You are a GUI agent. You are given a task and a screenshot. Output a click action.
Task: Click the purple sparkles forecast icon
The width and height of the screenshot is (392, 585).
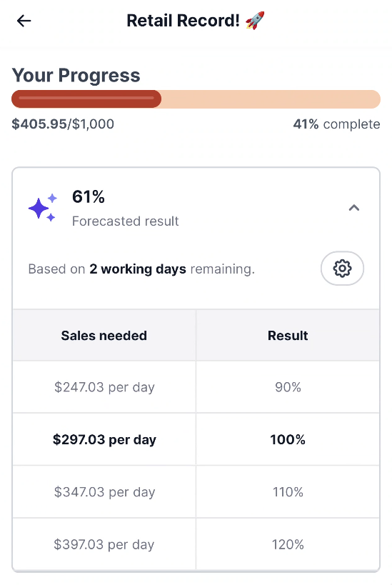point(43,207)
